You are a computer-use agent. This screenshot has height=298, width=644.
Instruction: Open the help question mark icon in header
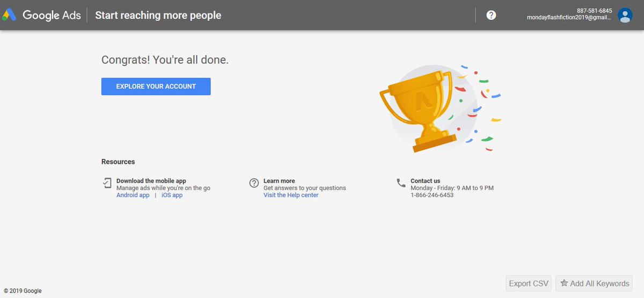click(491, 15)
